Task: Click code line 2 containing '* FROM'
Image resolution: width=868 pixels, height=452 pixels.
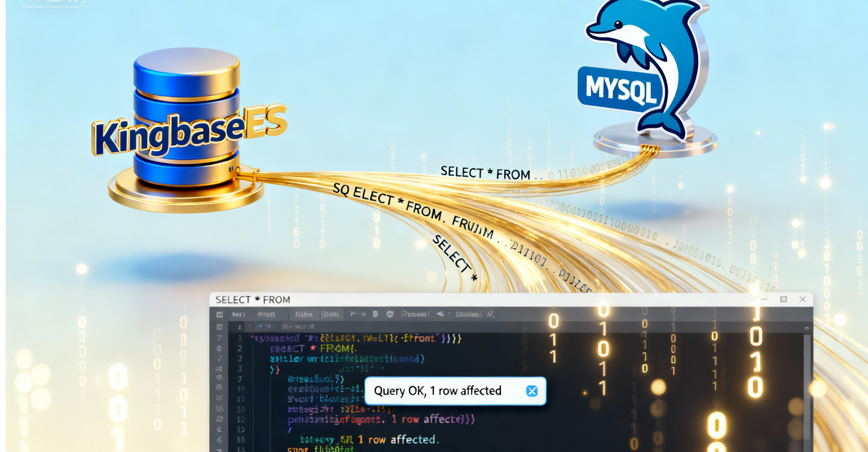Action: pyautogui.click(x=313, y=349)
